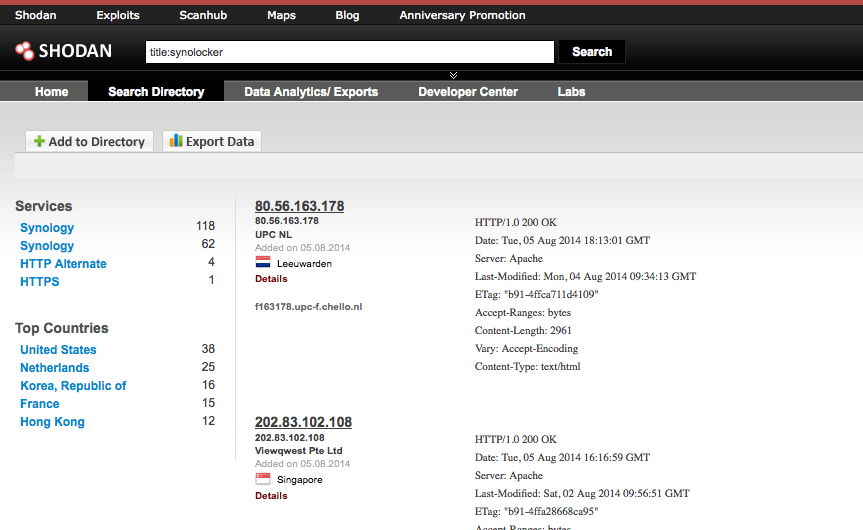
Task: Click the search field containing title:synolocker
Action: (349, 52)
